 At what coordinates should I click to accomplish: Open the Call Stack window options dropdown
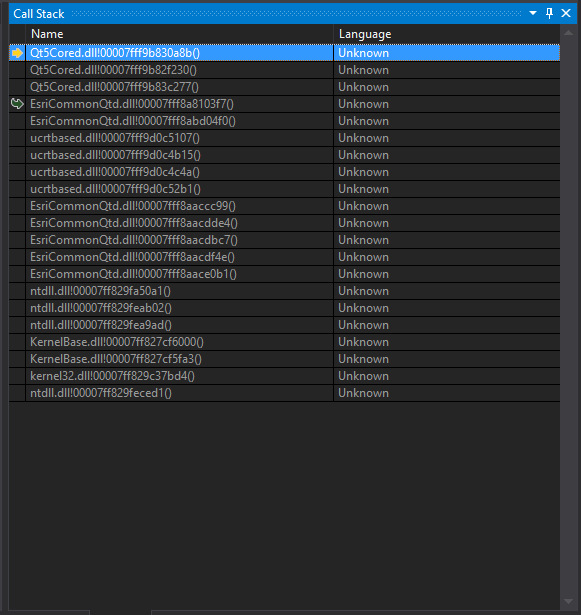533,13
